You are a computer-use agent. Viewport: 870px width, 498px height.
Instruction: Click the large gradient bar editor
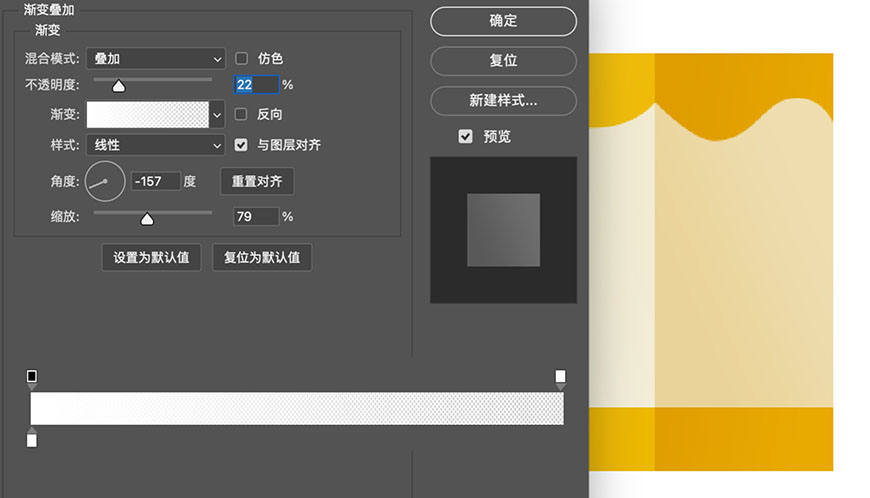(297, 409)
